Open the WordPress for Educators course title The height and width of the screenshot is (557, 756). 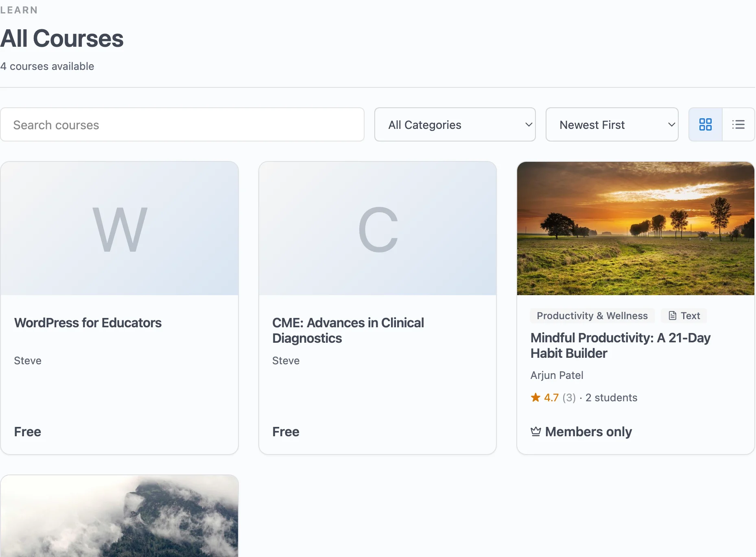pyautogui.click(x=88, y=322)
